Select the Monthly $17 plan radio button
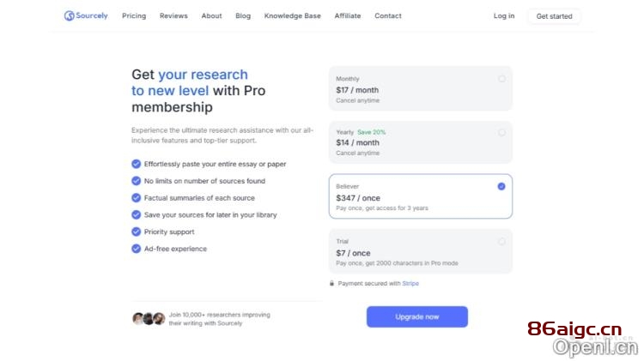Screen dimensions: 644x361 [x=501, y=79]
